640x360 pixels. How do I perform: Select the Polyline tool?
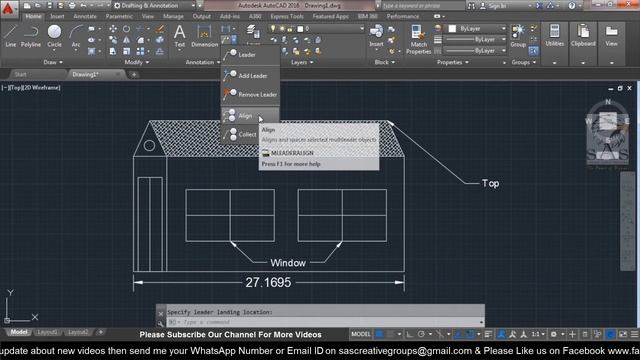(31, 36)
